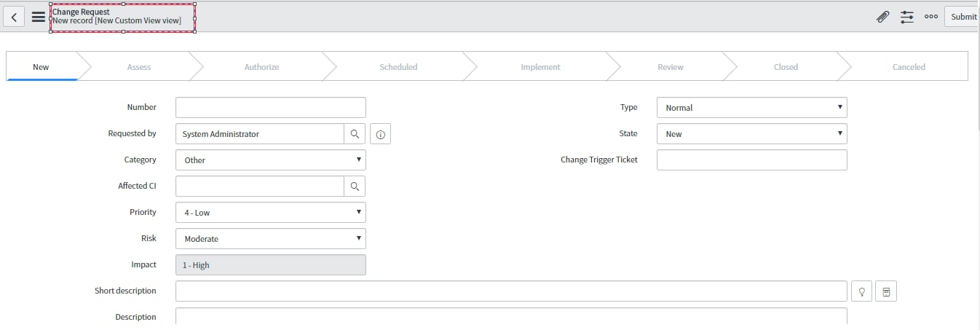Click the Short description label
This screenshot has height=330, width=980.
click(x=125, y=291)
